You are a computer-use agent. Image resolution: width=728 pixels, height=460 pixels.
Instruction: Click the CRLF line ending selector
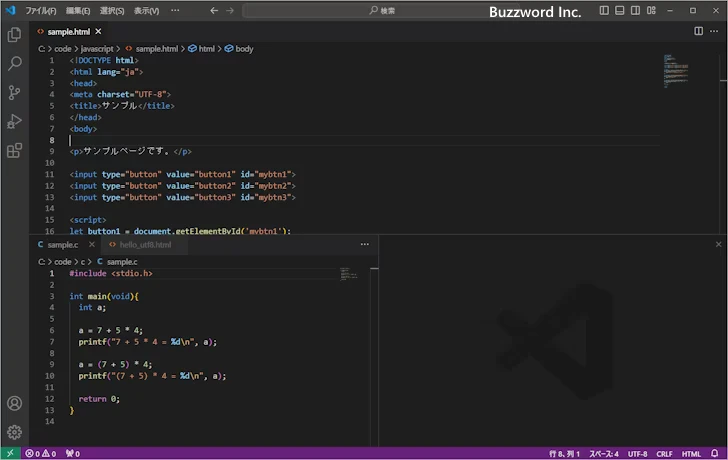pyautogui.click(x=665, y=453)
